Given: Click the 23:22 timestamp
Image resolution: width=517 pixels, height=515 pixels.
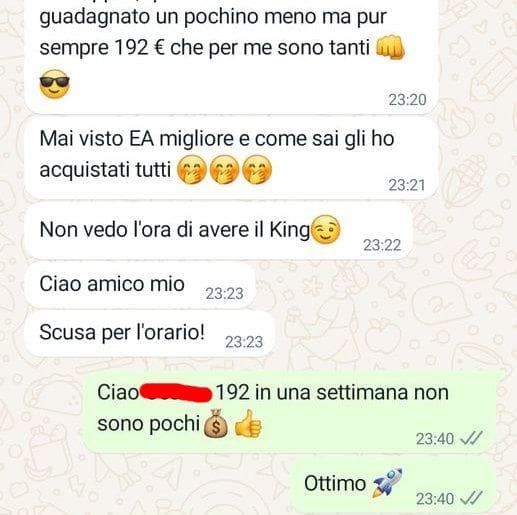Looking at the screenshot, I should [382, 245].
